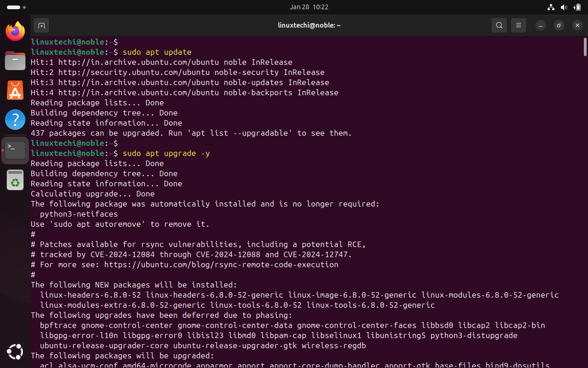This screenshot has height=368, width=588.
Task: Click 'linux-image-6.8.0-52-generic' package name
Action: 352,295
